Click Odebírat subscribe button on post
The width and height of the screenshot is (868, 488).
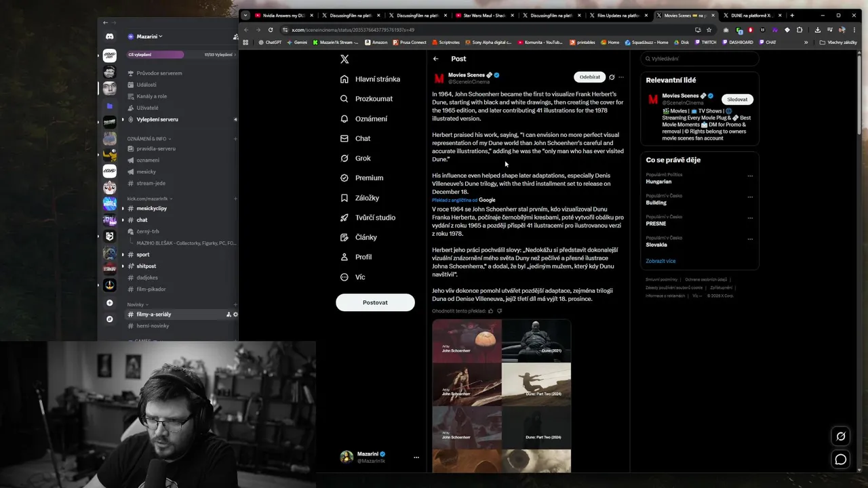click(x=589, y=77)
